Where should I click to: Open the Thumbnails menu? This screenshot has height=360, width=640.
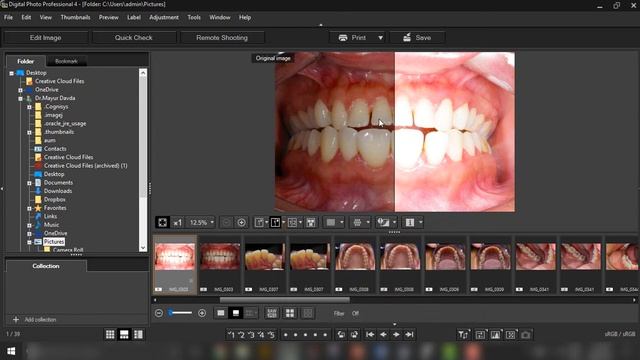tap(75, 18)
